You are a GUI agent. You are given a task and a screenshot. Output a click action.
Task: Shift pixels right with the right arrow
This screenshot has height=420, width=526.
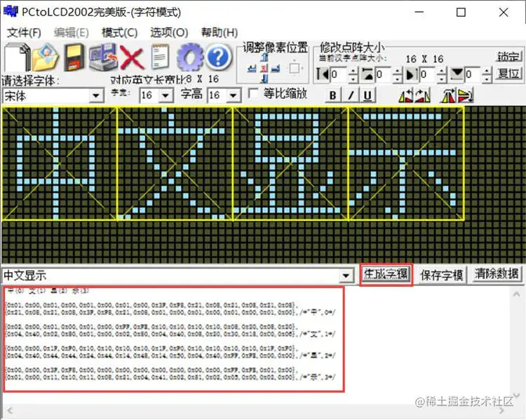click(x=276, y=69)
